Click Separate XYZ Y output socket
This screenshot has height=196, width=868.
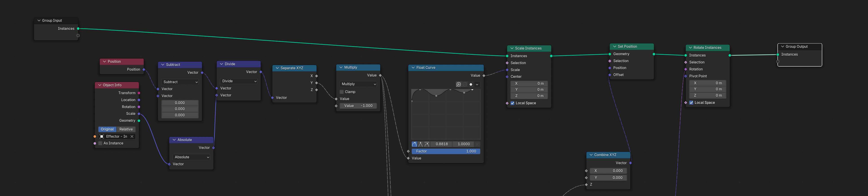(316, 83)
